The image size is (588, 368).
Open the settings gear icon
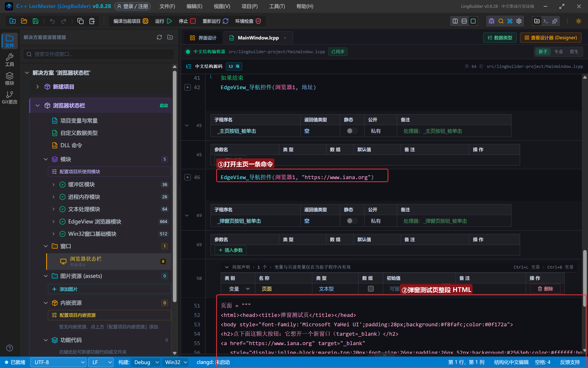coord(519,21)
